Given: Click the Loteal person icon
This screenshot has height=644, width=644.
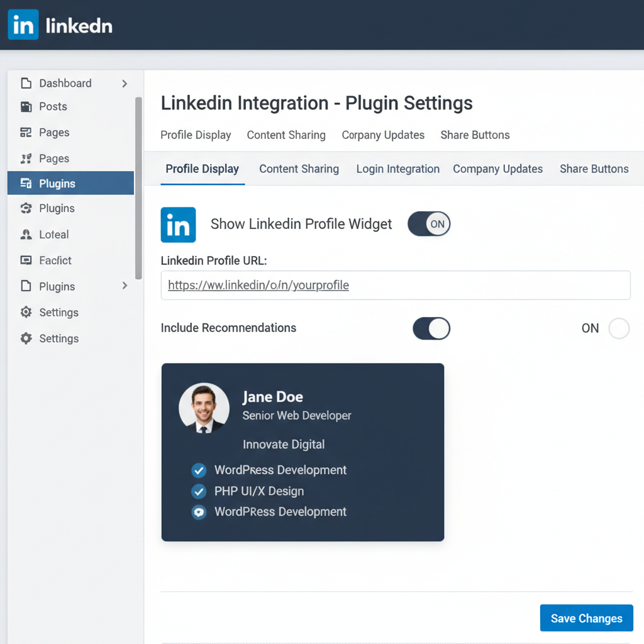Looking at the screenshot, I should pos(26,235).
